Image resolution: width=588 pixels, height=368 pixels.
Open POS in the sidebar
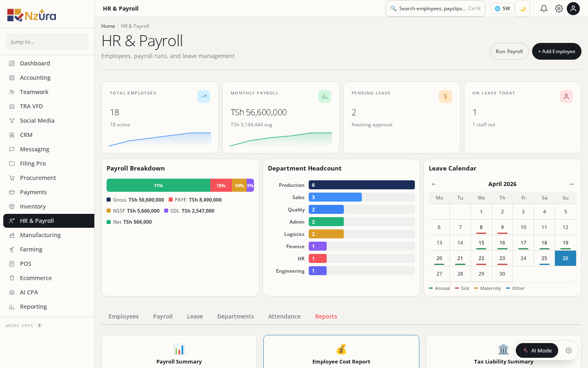tap(49, 264)
